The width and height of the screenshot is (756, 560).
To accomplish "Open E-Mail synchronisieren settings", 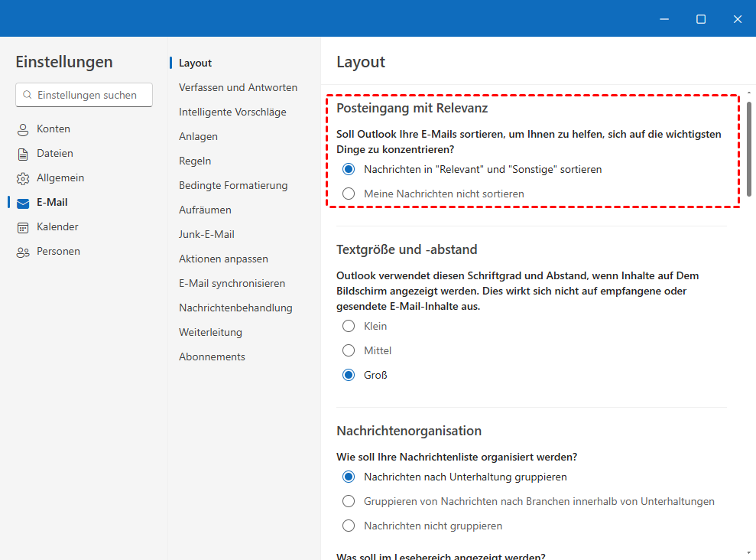I will [232, 284].
